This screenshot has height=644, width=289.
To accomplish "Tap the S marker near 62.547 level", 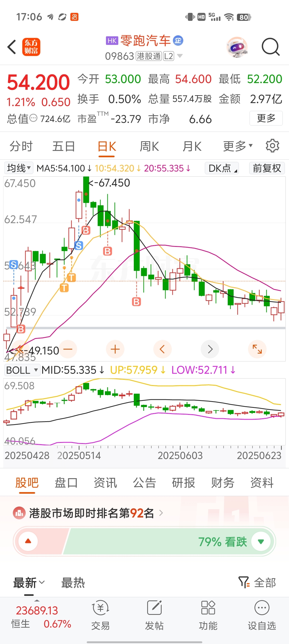I will point(79,245).
